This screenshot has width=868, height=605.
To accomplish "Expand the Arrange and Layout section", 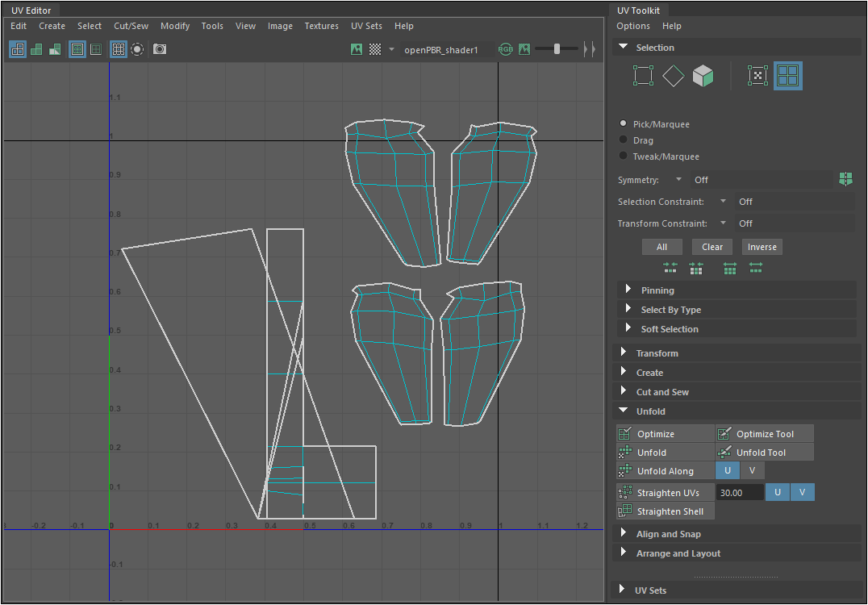I will click(x=678, y=553).
